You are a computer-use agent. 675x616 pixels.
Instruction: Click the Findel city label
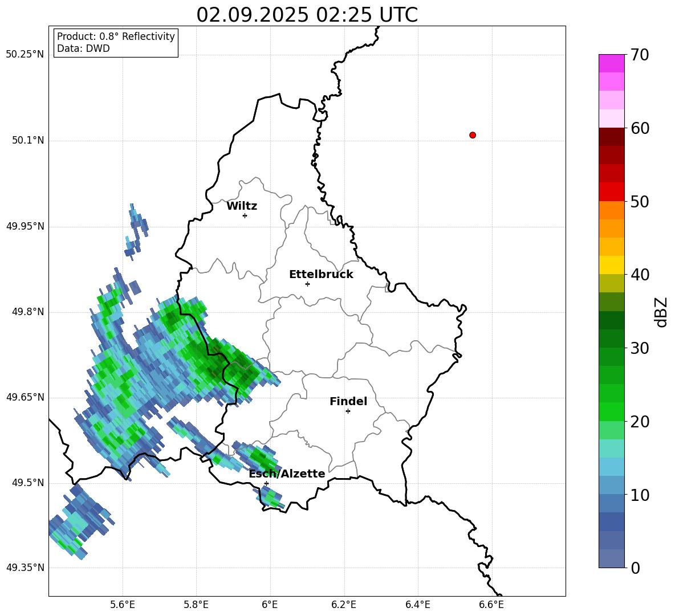click(x=348, y=402)
